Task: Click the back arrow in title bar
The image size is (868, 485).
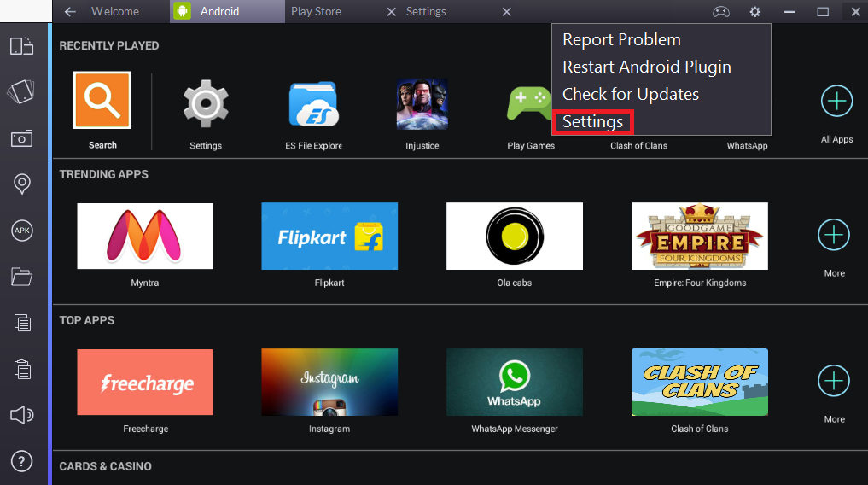Action: coord(70,12)
